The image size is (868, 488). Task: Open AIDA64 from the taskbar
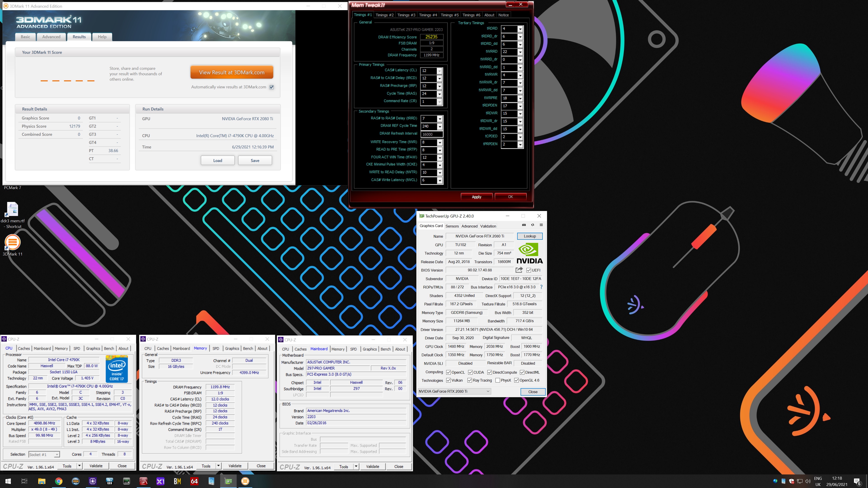pyautogui.click(x=194, y=481)
